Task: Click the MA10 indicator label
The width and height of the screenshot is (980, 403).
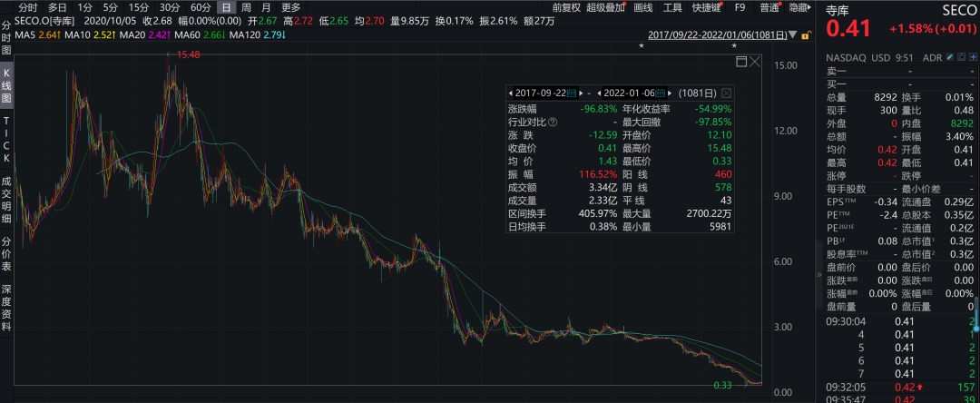Action: click(79, 35)
